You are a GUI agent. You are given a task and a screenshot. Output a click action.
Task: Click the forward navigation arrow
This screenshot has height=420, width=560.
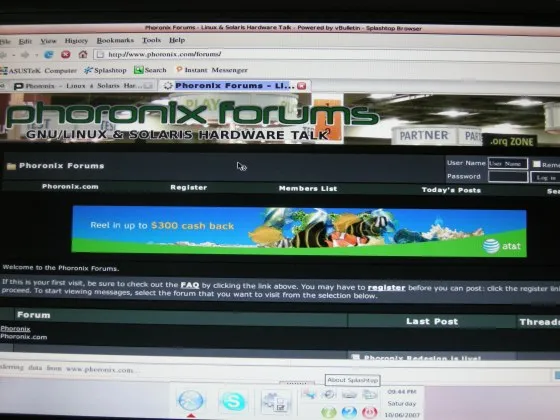25,55
